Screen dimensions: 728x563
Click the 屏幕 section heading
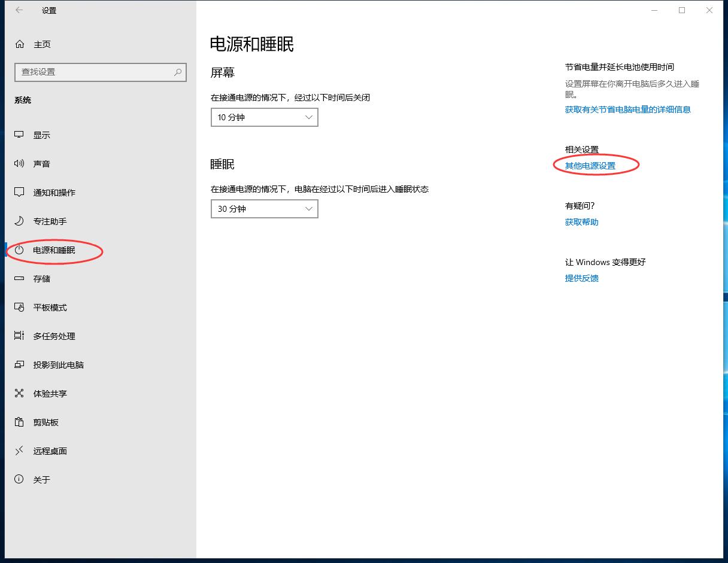coord(223,73)
